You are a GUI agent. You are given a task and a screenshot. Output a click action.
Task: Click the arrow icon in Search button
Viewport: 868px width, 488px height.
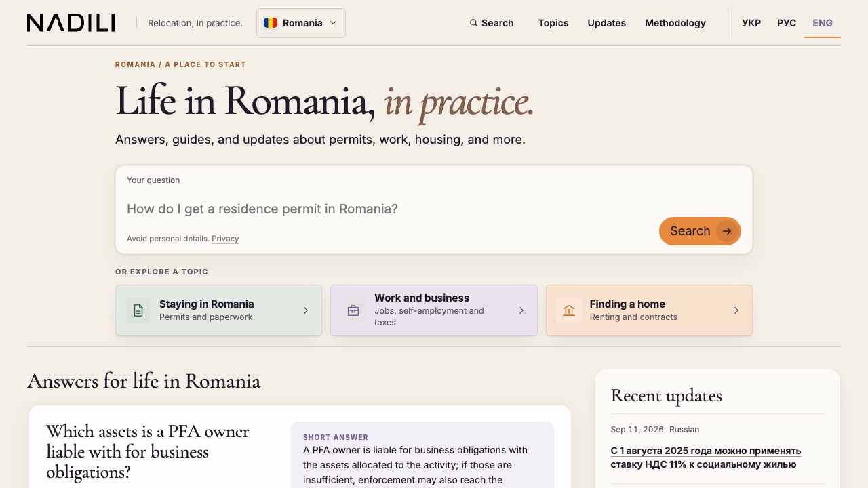[x=727, y=231]
